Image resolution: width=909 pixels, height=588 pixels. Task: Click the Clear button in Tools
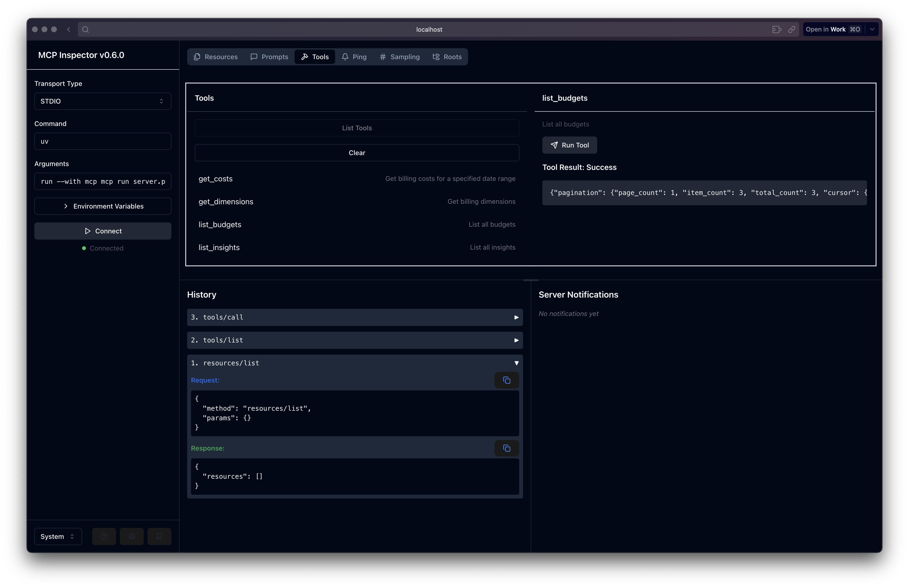(357, 153)
